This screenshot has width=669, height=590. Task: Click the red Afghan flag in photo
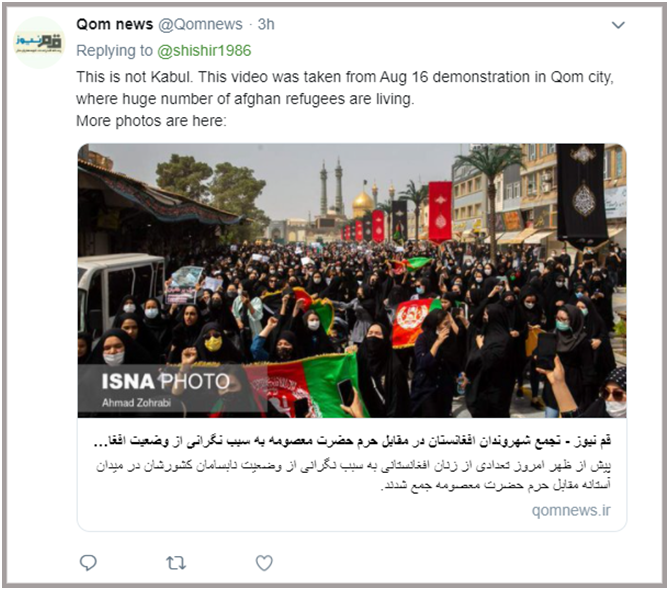pyautogui.click(x=411, y=321)
